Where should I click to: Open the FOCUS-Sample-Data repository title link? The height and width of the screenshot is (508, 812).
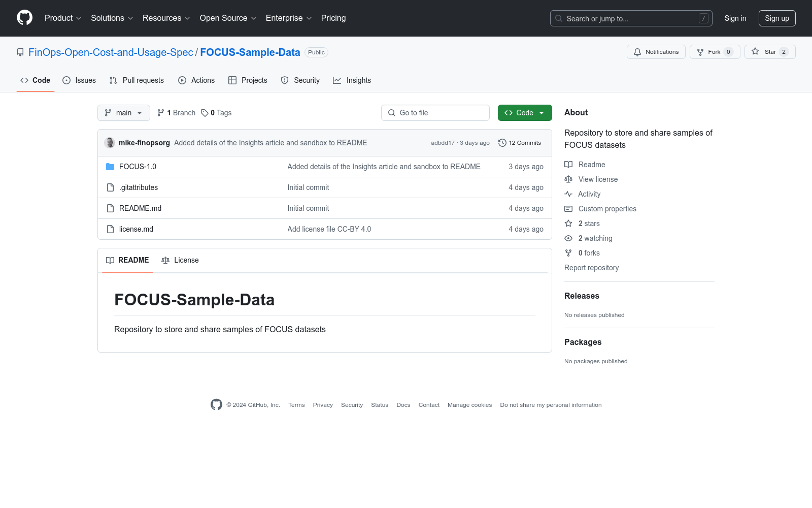coord(250,52)
